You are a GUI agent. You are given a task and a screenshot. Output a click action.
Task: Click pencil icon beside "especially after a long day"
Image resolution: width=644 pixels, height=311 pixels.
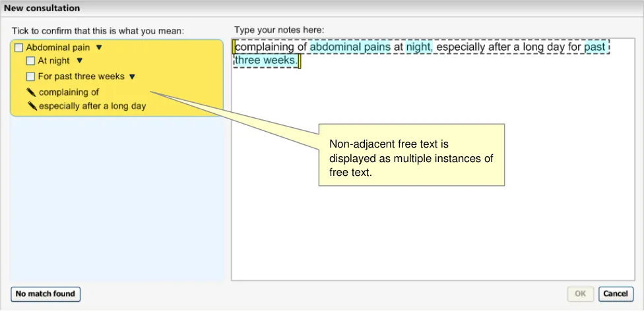pos(31,105)
